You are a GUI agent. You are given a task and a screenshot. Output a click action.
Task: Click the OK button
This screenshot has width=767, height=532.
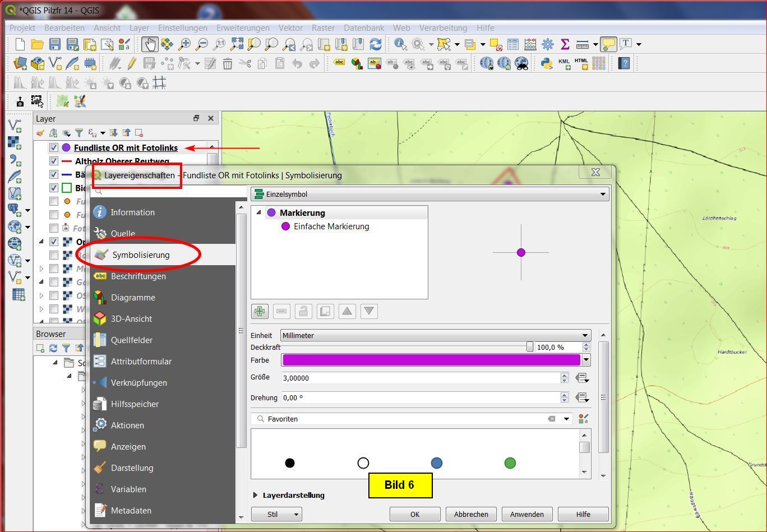[414, 514]
